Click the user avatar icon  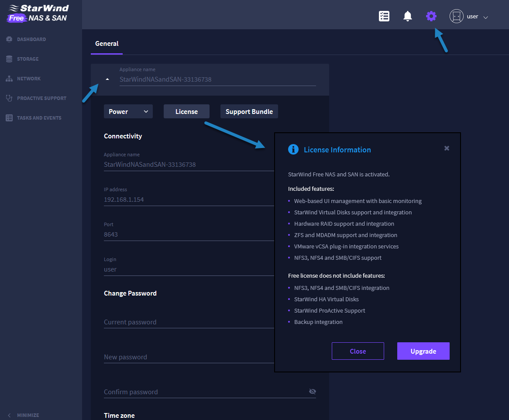pyautogui.click(x=456, y=16)
